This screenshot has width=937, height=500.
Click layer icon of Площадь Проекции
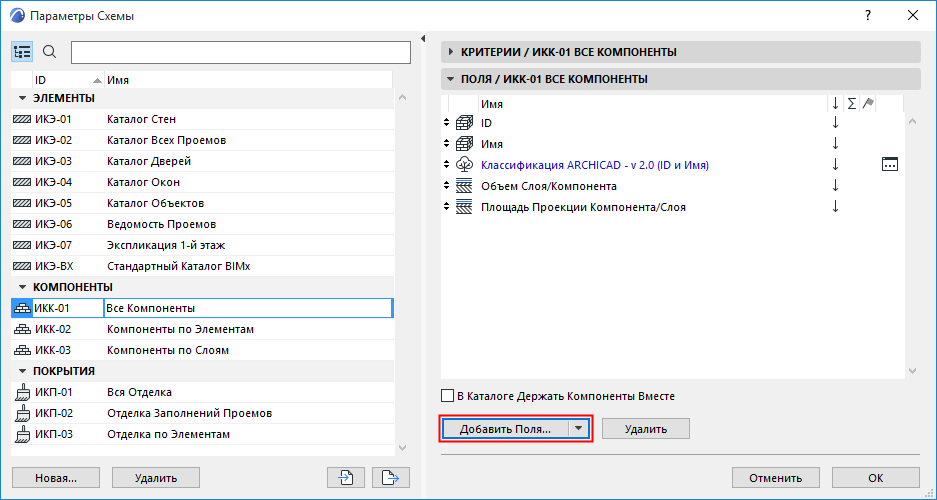click(x=464, y=207)
